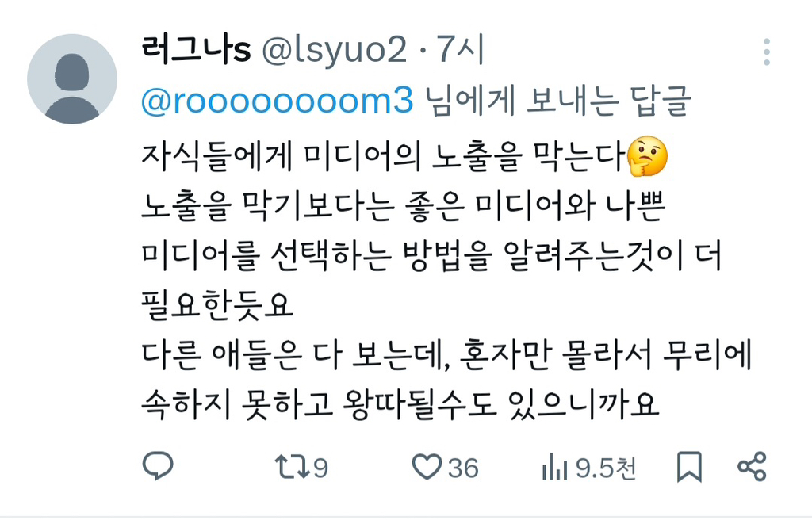Click the retweet count 9
The width and height of the screenshot is (812, 520).
coord(320,468)
